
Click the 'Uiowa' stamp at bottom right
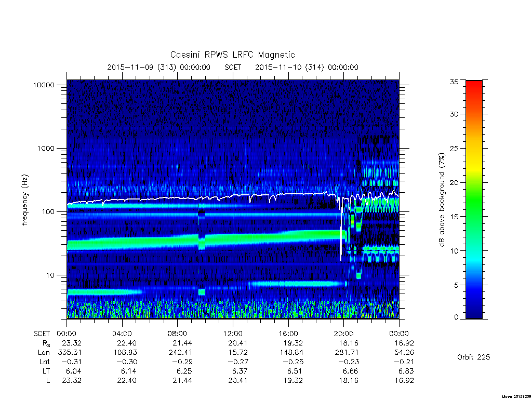pyautogui.click(x=516, y=396)
